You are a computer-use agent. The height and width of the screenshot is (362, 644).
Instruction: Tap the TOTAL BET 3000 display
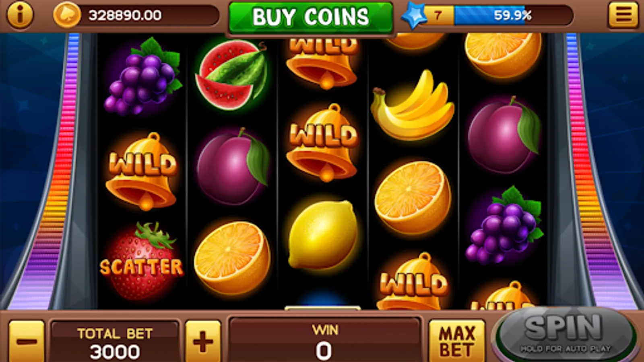115,342
